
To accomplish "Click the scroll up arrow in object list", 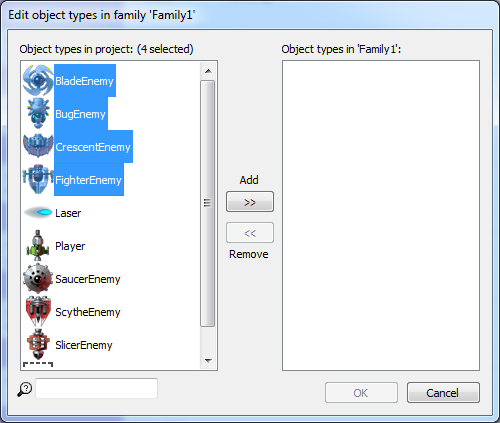I will (x=208, y=71).
